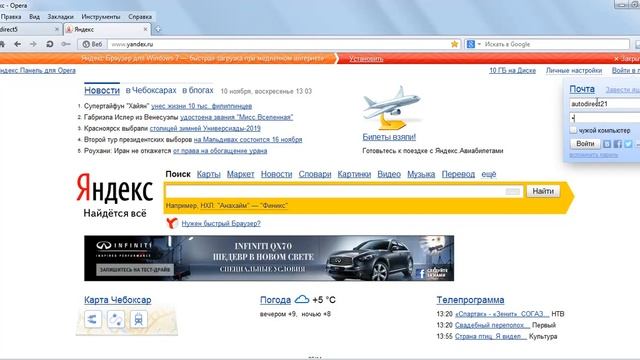
Task: Click the Войти login button
Action: pos(585,144)
